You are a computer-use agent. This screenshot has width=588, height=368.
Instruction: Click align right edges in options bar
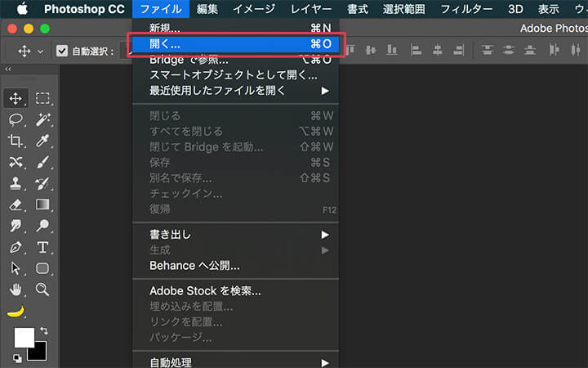(458, 50)
